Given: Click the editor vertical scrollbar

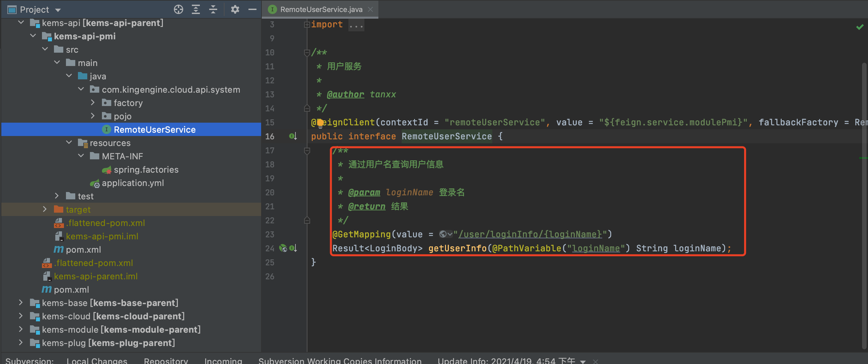Looking at the screenshot, I should point(864,206).
